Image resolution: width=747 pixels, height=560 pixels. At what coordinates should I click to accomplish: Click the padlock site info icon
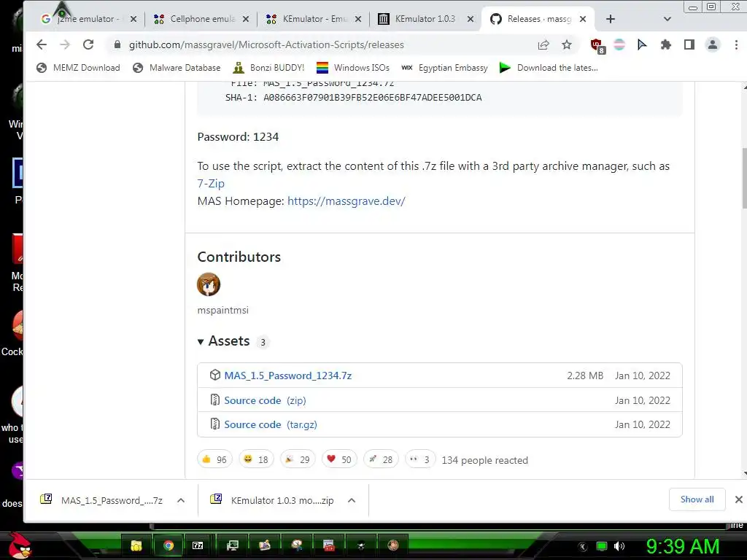117,44
